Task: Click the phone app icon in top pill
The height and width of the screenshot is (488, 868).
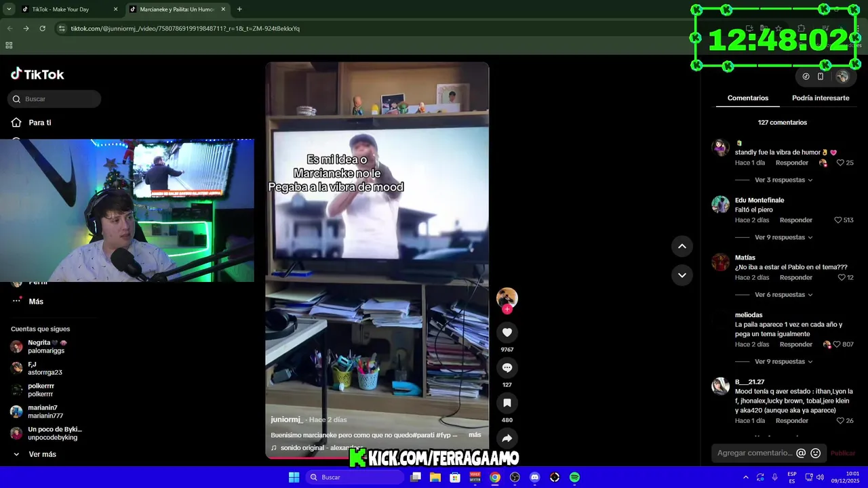Action: tap(821, 77)
